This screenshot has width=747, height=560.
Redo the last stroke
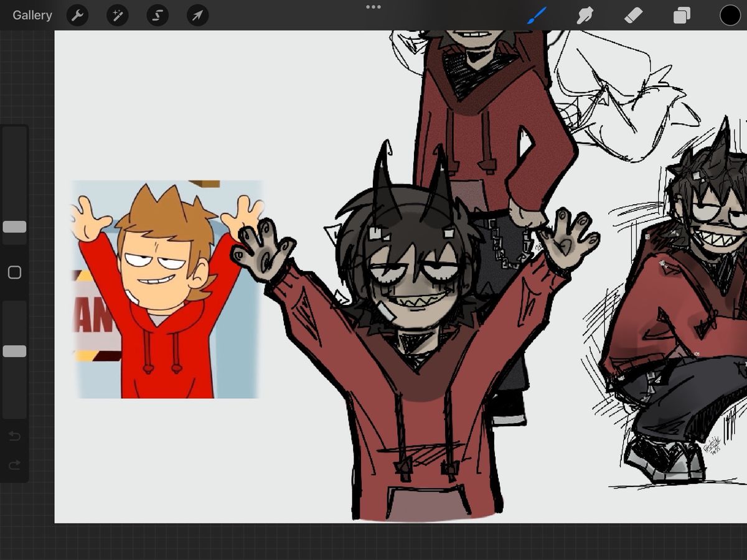[x=14, y=465]
